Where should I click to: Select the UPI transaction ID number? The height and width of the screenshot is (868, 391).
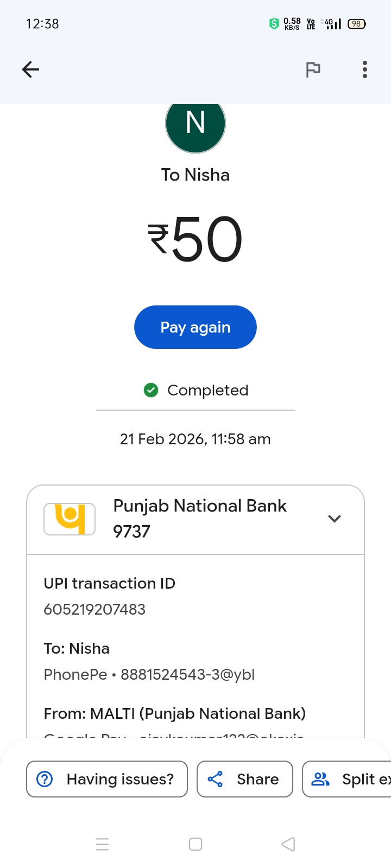click(94, 609)
